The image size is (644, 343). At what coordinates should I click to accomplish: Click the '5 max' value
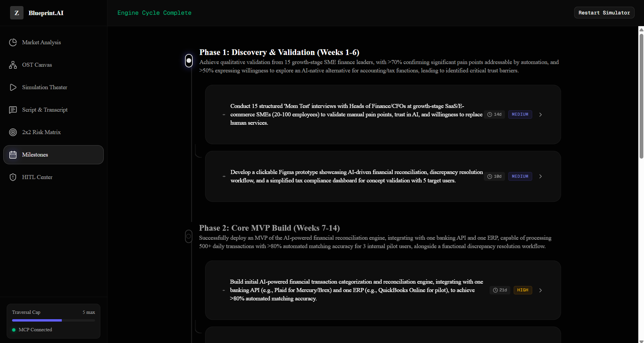click(x=89, y=312)
